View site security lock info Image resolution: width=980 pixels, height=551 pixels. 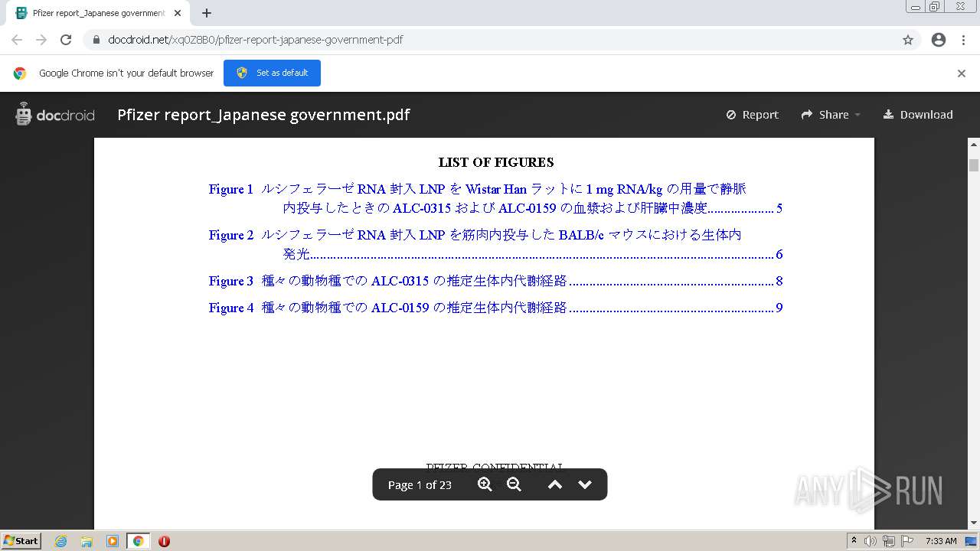pos(96,40)
